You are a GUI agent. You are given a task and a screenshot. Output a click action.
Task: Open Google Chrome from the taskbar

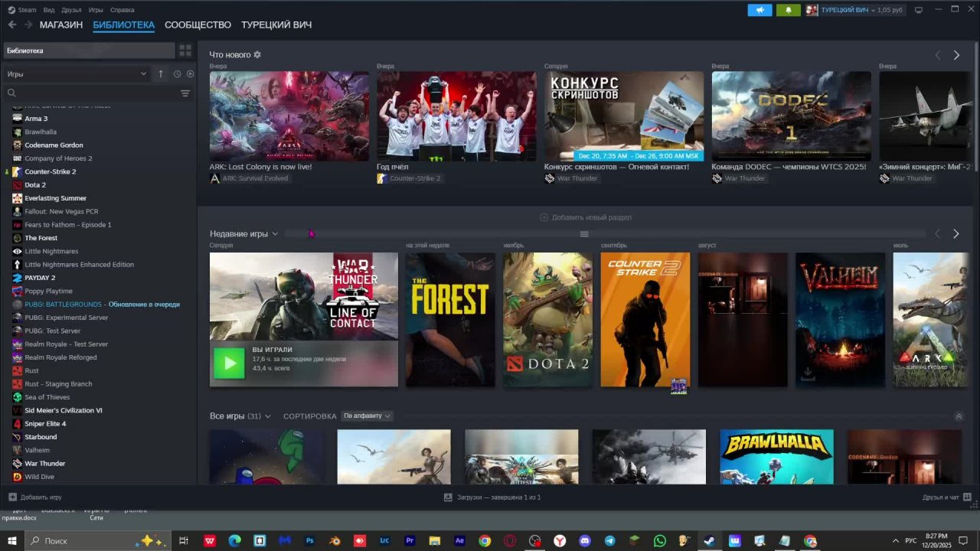tap(485, 540)
